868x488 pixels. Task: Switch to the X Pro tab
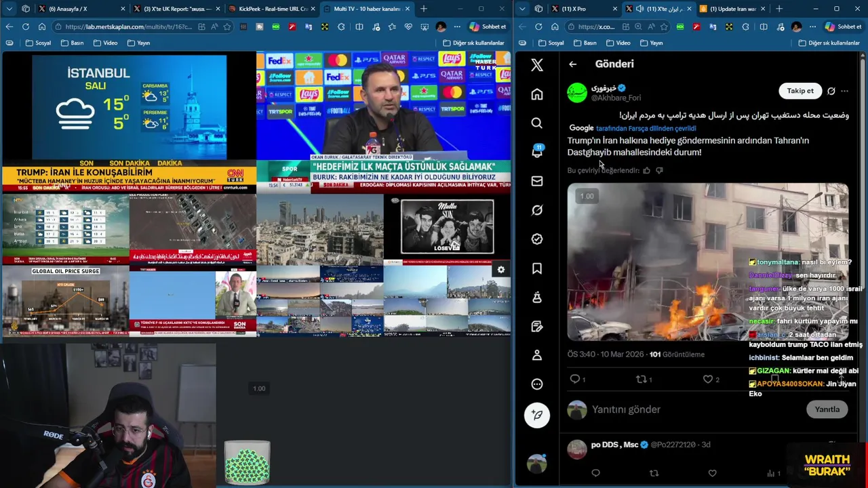pyautogui.click(x=585, y=9)
